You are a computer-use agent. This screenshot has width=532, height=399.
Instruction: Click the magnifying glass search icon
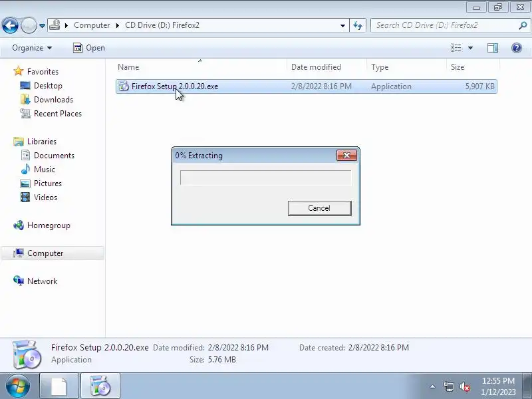coord(523,25)
